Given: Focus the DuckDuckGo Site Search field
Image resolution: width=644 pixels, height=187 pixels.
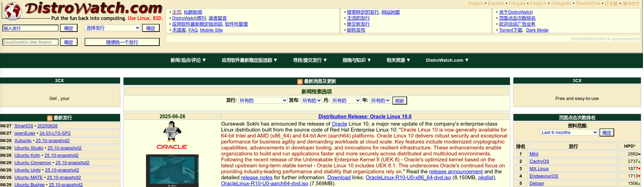Looking at the screenshot, I should click(31, 42).
